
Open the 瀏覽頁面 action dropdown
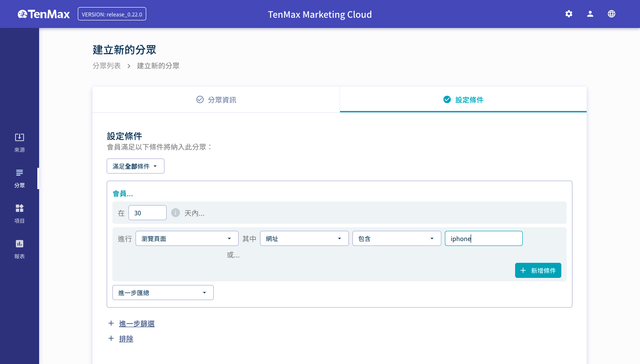pos(187,238)
